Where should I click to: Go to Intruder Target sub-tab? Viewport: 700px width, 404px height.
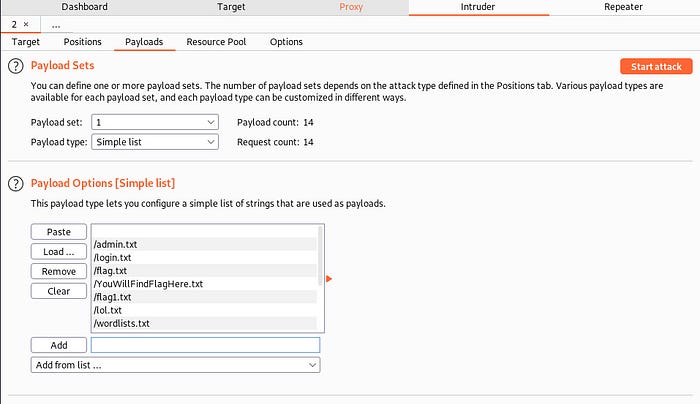click(25, 42)
